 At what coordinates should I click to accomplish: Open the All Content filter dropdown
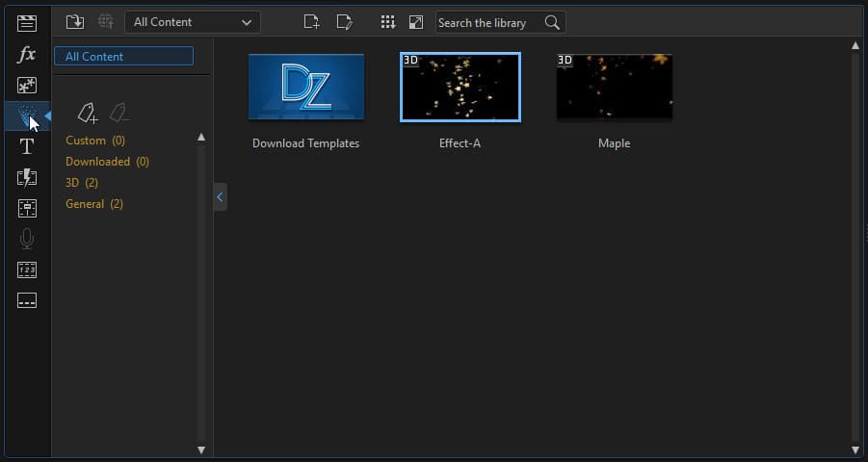click(193, 22)
